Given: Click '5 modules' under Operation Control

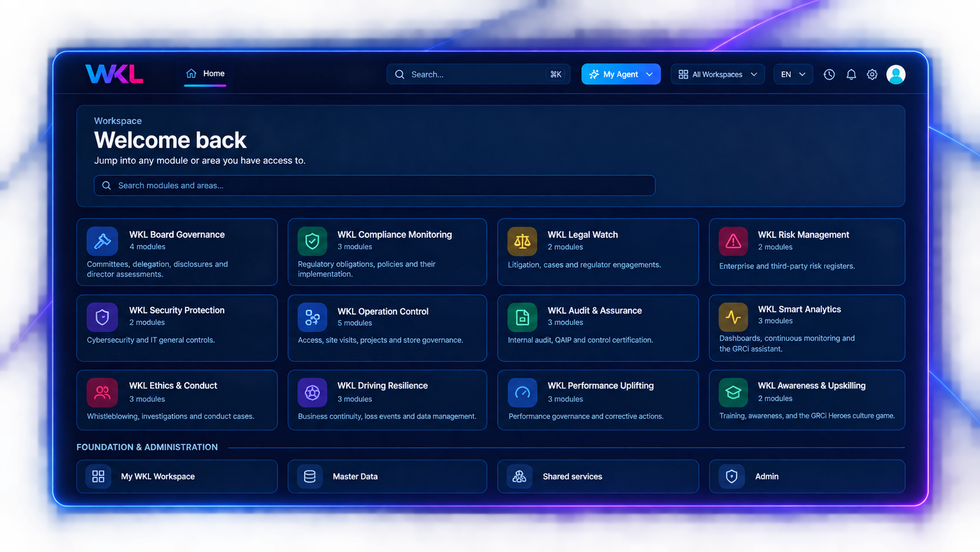Looking at the screenshot, I should (x=354, y=323).
